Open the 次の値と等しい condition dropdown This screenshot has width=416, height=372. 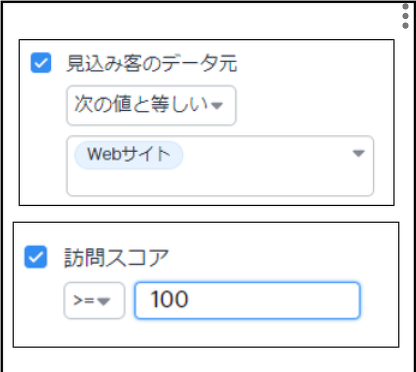tap(151, 105)
